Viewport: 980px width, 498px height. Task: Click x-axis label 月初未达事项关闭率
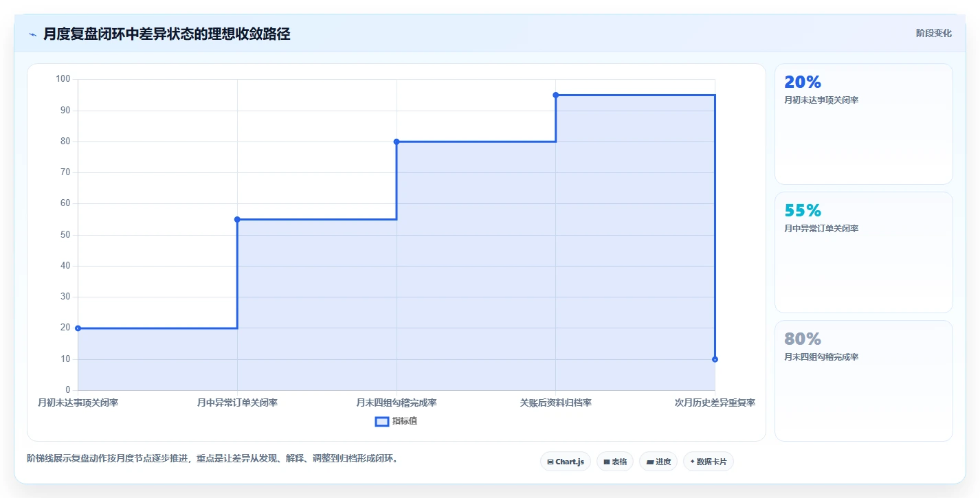78,403
